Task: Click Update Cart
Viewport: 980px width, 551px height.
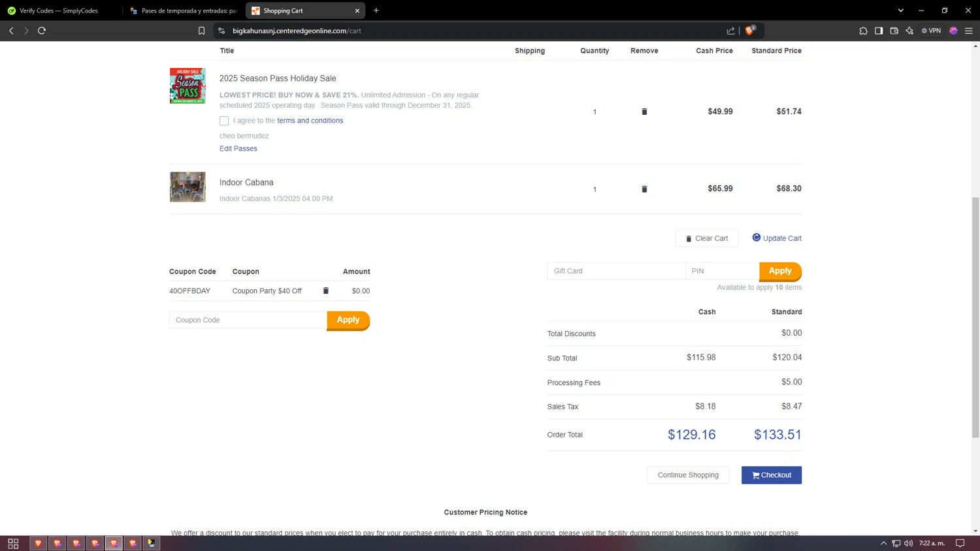Action: pyautogui.click(x=777, y=238)
